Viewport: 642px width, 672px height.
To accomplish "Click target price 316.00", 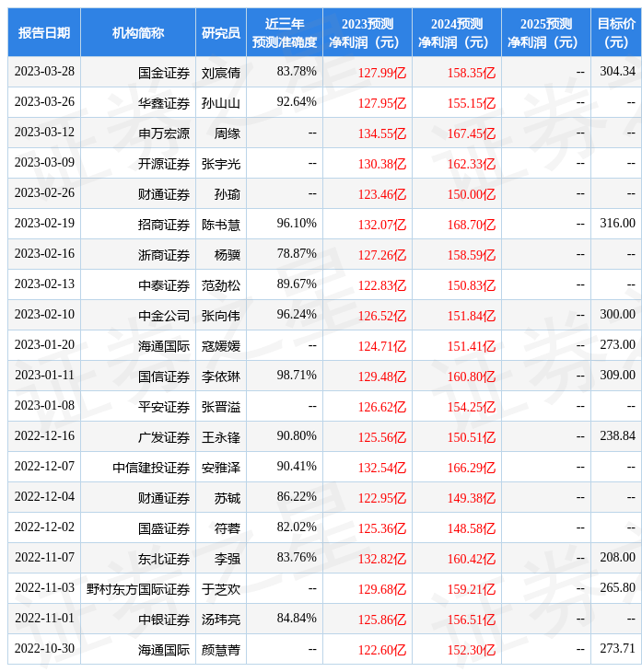I will [x=617, y=224].
